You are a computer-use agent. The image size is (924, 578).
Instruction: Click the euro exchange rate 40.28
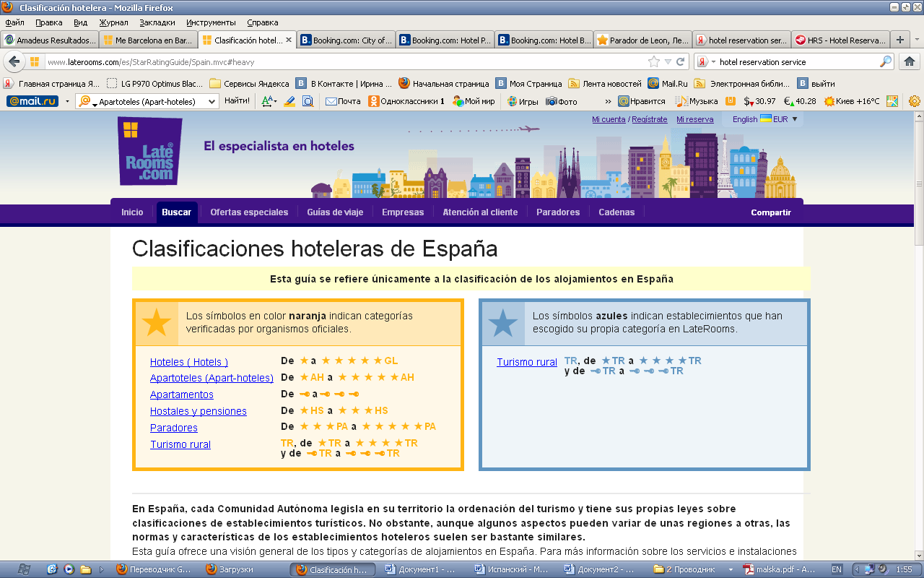[800, 101]
